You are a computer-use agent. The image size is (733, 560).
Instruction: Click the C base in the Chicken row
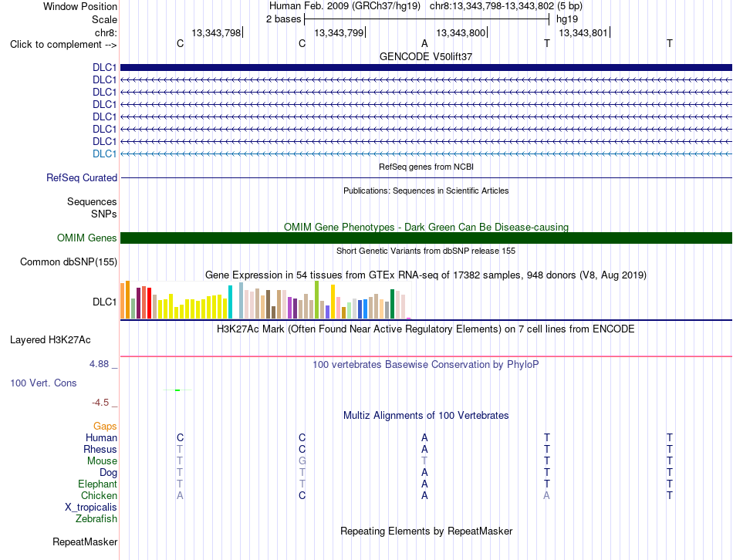coord(302,495)
